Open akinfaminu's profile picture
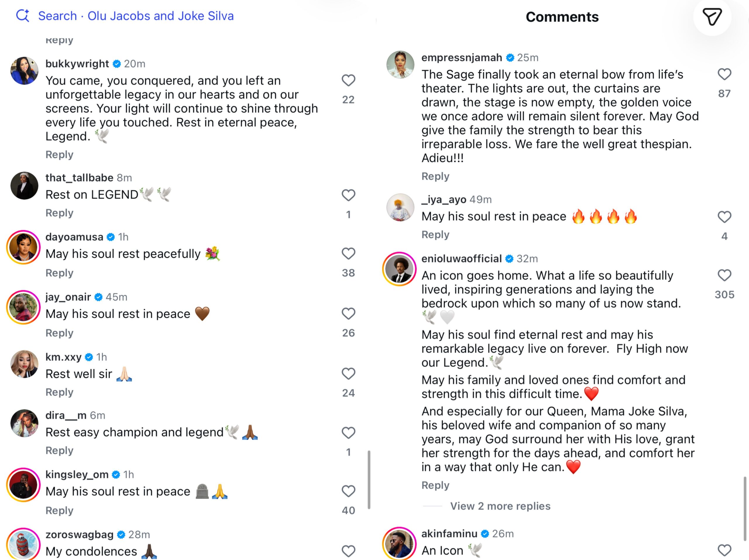Image resolution: width=749 pixels, height=560 pixels. click(400, 543)
